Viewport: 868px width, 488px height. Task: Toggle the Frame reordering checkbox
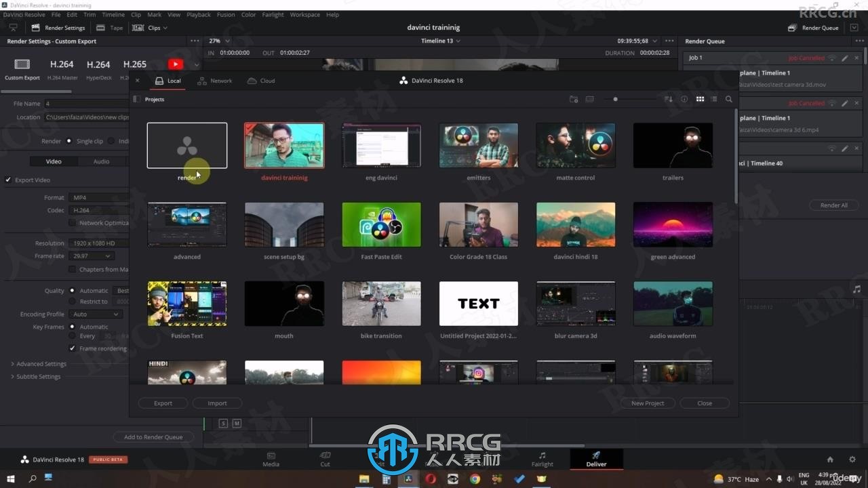pyautogui.click(x=73, y=348)
